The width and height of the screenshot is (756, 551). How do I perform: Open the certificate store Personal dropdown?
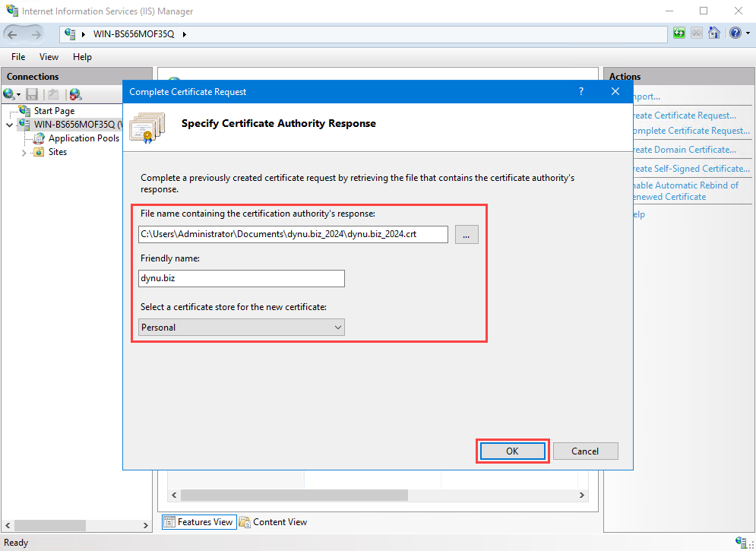tap(242, 328)
